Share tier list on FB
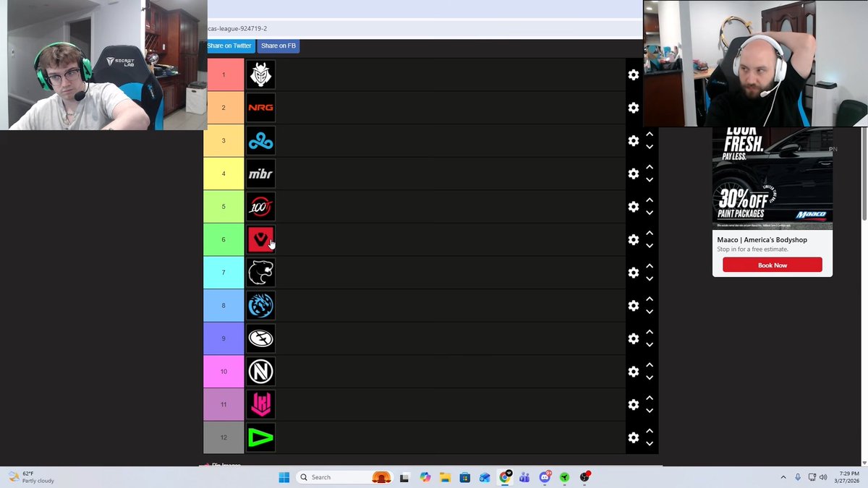Image resolution: width=868 pixels, height=488 pixels. tap(278, 46)
